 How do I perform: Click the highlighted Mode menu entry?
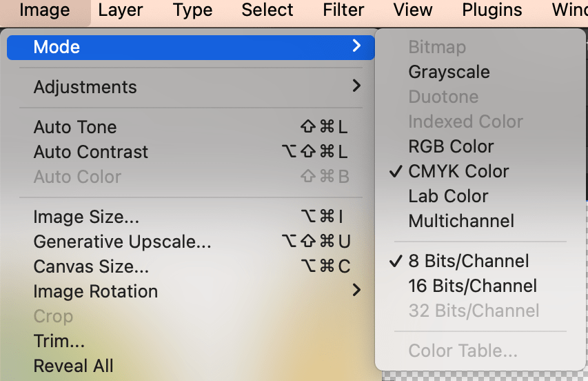coord(57,47)
